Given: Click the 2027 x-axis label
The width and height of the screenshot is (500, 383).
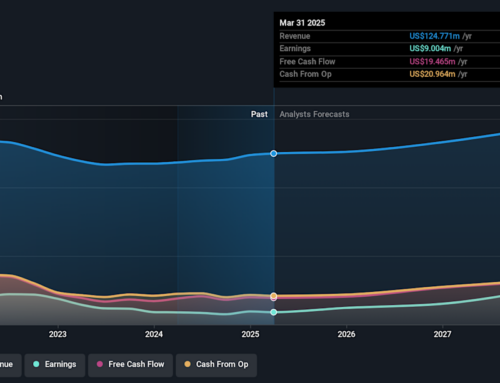Looking at the screenshot, I should 442,334.
